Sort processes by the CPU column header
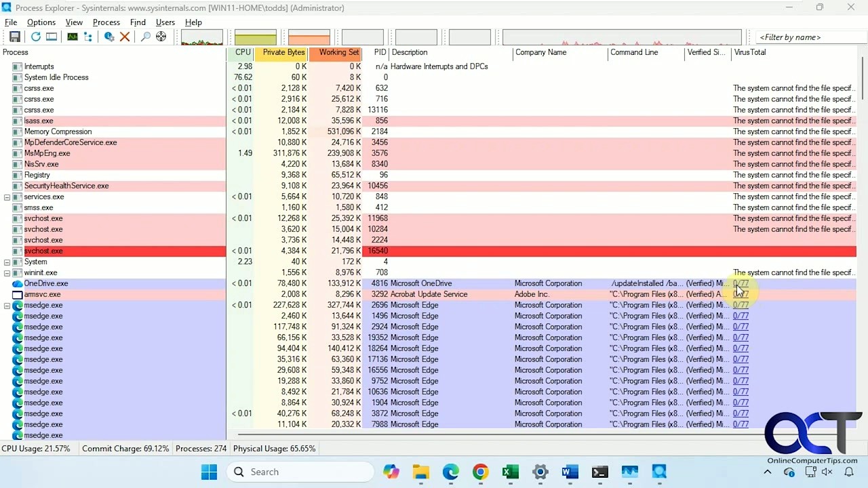This screenshot has height=488, width=868. [x=242, y=52]
